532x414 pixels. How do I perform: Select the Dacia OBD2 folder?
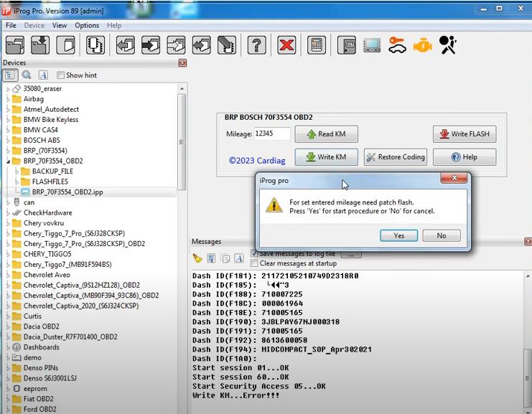click(x=41, y=327)
